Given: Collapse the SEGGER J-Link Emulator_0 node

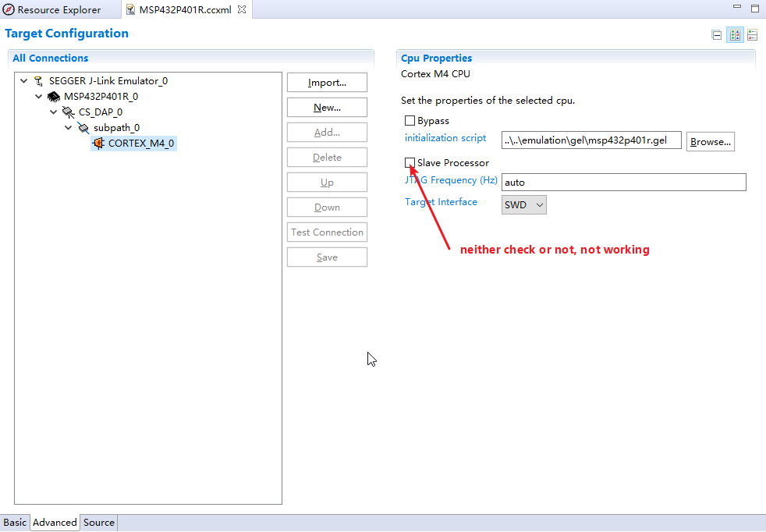Looking at the screenshot, I should point(24,81).
